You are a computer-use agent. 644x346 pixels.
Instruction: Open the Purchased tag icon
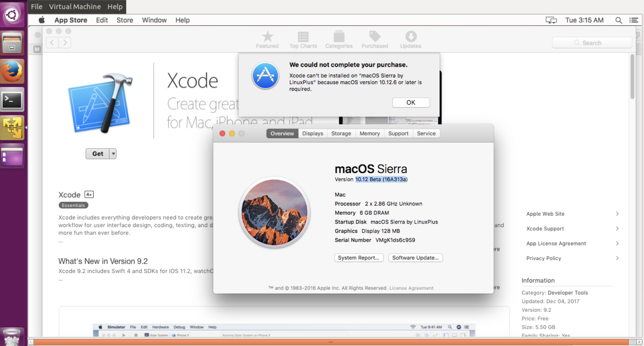[x=375, y=37]
